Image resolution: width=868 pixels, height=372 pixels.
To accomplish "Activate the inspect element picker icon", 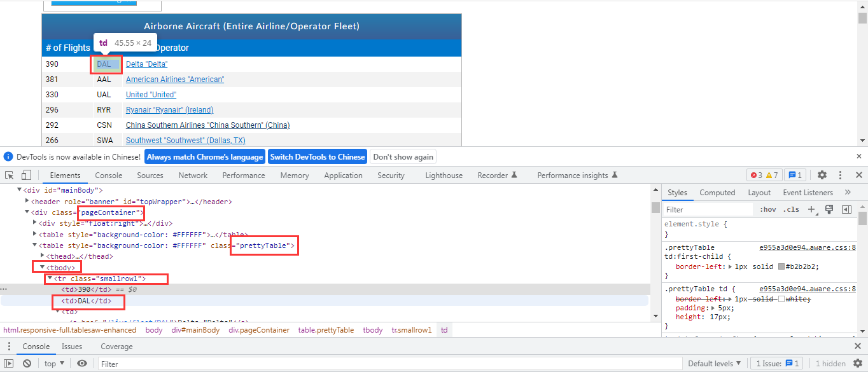I will [10, 175].
